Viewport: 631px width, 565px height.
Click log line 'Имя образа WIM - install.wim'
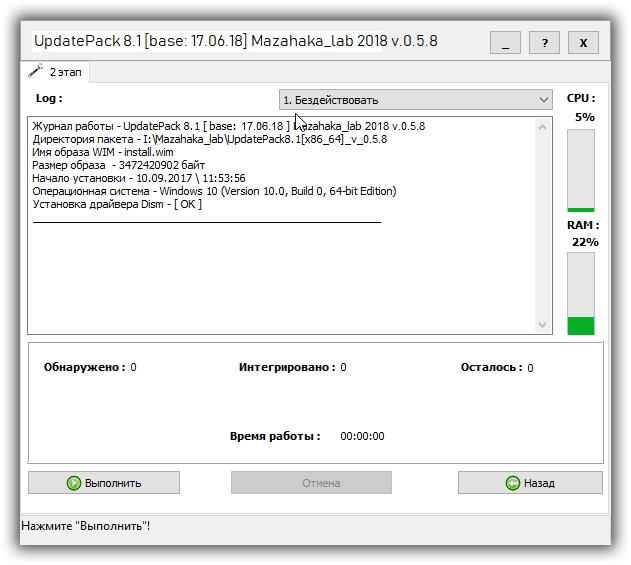pos(103,152)
